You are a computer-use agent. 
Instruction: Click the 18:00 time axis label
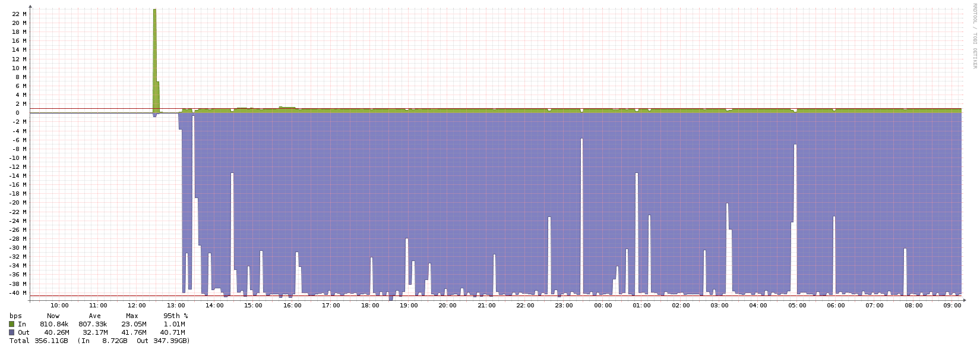tap(370, 306)
